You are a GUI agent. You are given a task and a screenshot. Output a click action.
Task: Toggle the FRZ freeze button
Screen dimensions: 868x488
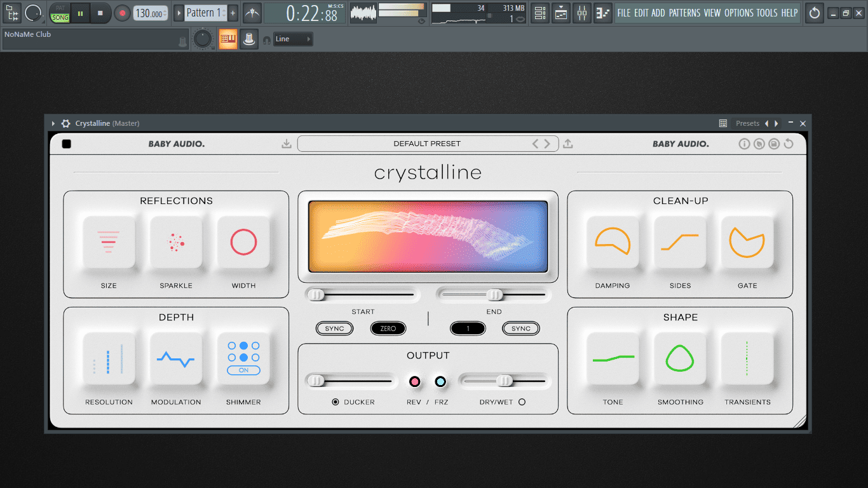pyautogui.click(x=440, y=382)
